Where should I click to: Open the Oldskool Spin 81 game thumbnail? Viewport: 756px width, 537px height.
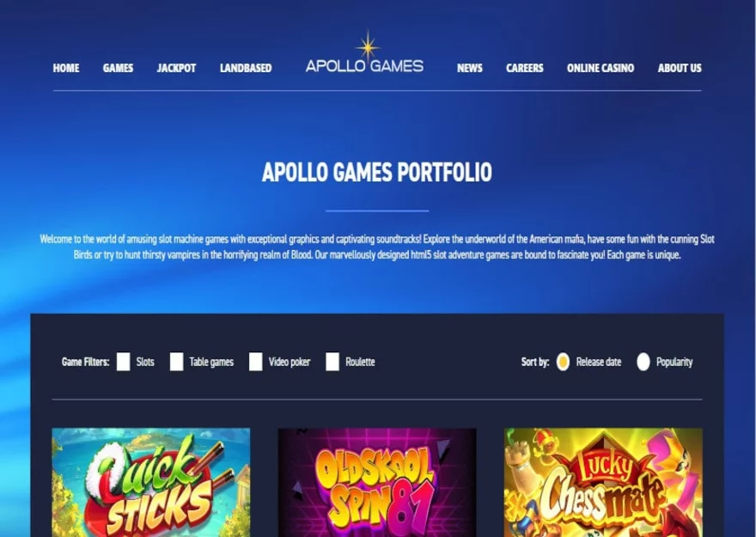click(x=377, y=482)
